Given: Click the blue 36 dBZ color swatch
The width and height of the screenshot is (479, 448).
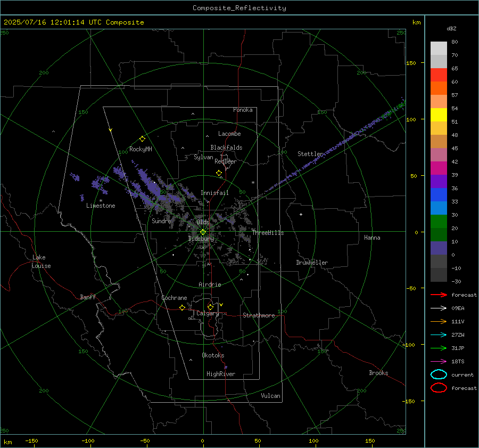Looking at the screenshot, I should pos(439,195).
